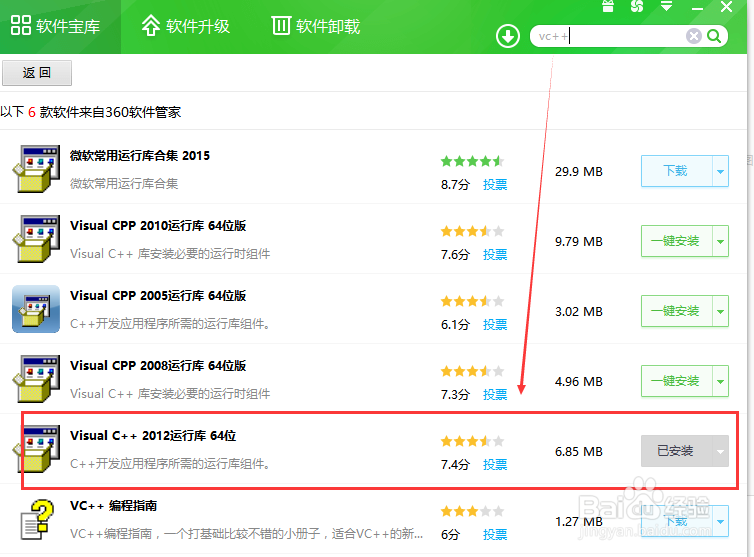Click VC++编程指南 description text

pos(246,533)
